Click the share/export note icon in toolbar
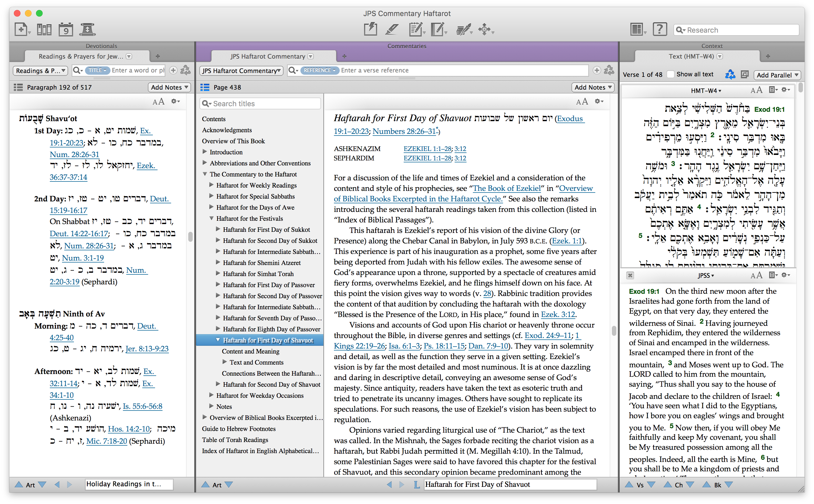Image resolution: width=814 pixels, height=504 pixels. click(370, 29)
